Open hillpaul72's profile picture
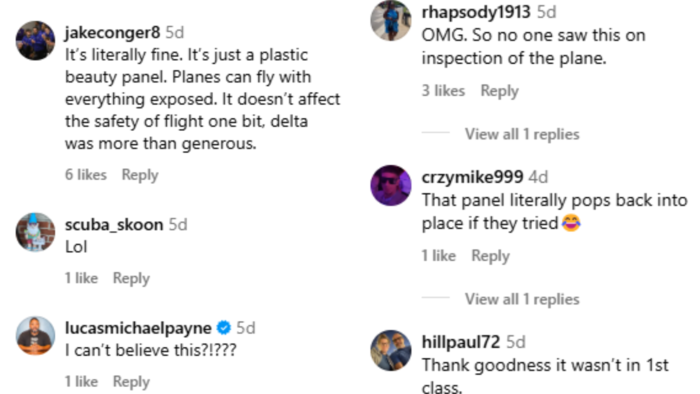This screenshot has width=700, height=394. 391,350
